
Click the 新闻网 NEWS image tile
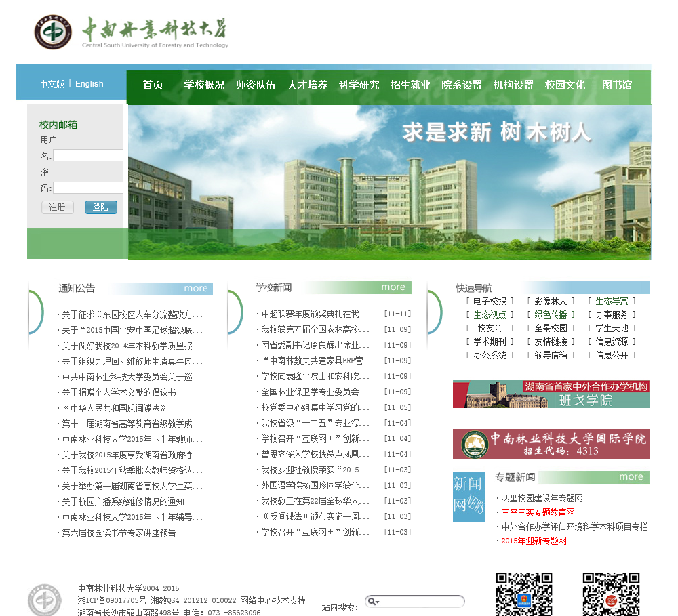(x=469, y=496)
